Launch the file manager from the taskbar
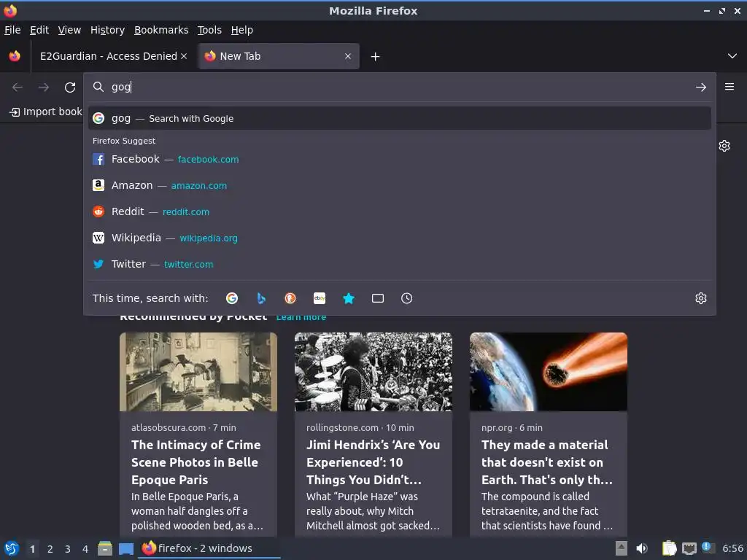Viewport: 747px width, 560px height. (105, 548)
